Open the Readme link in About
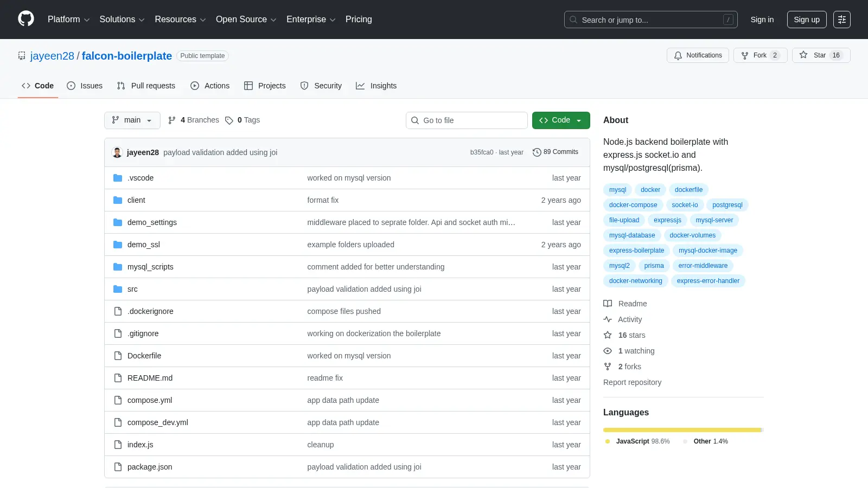The height and width of the screenshot is (488, 868). 626,304
